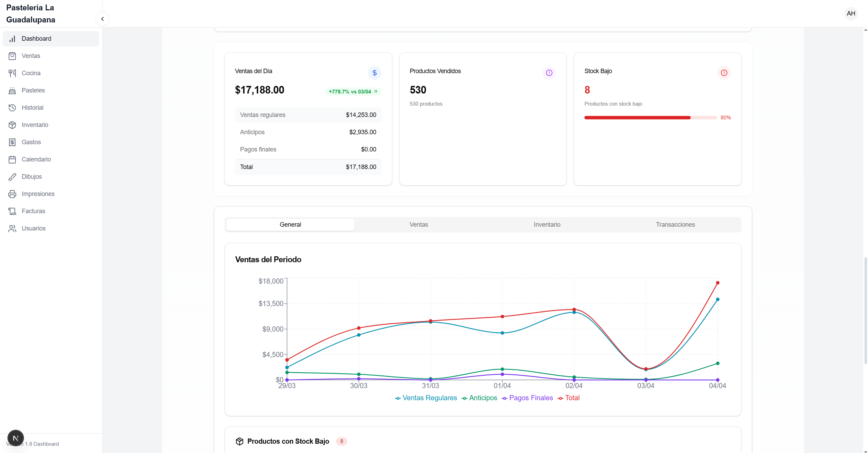Click the Inventario box icon
The height and width of the screenshot is (453, 868).
click(12, 125)
